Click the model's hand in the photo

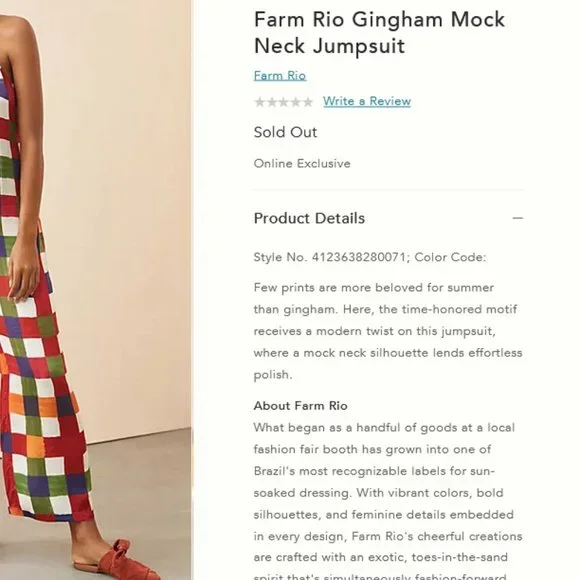point(25,274)
